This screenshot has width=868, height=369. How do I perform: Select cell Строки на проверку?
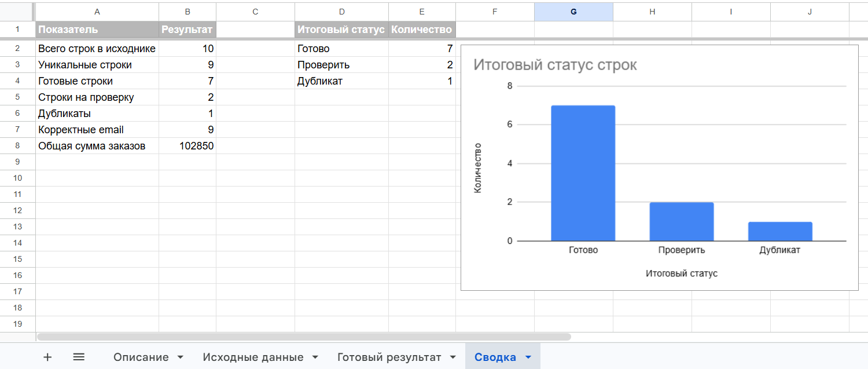(x=97, y=97)
